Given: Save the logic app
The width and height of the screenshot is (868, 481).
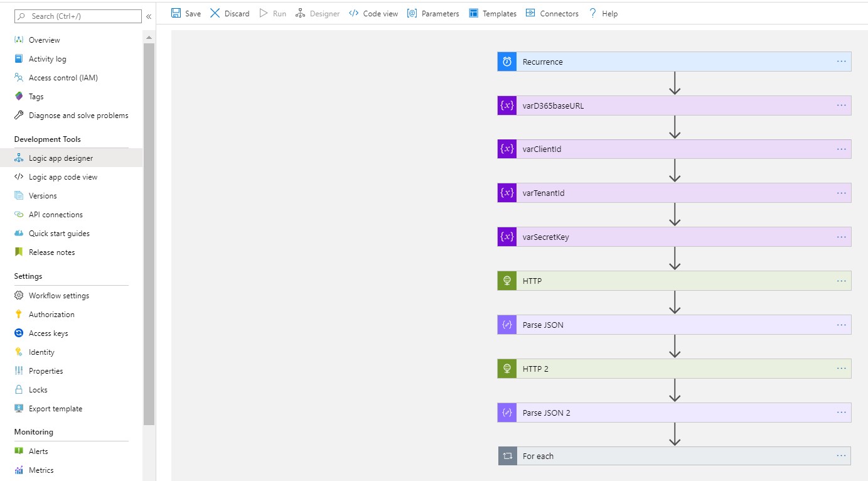Looking at the screenshot, I should pos(186,13).
